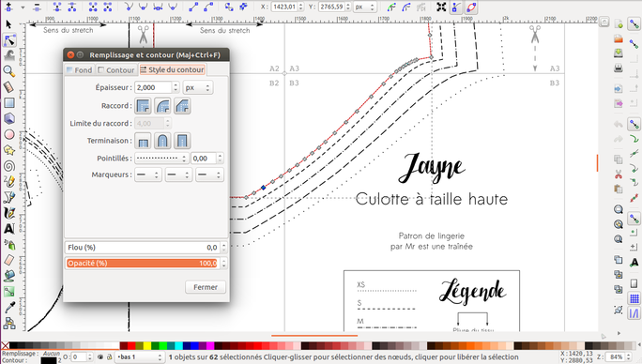Open the Insert node options arrow
The image size is (642, 364).
[23, 7]
